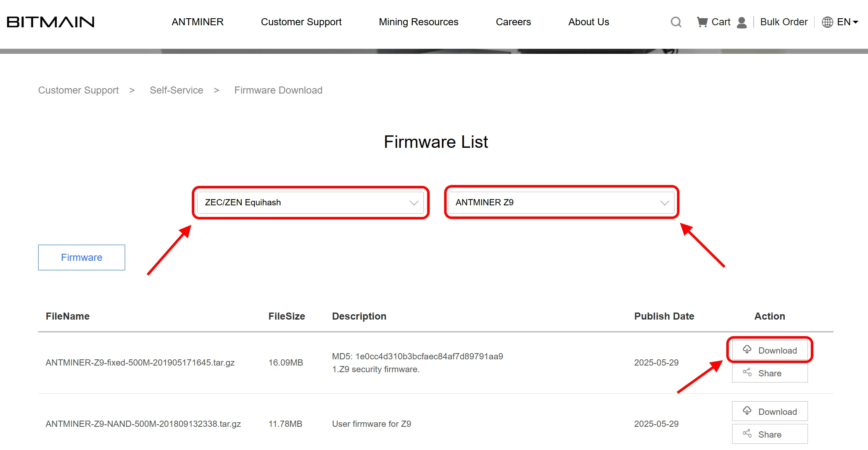Select the Firmware tab

pos(82,257)
